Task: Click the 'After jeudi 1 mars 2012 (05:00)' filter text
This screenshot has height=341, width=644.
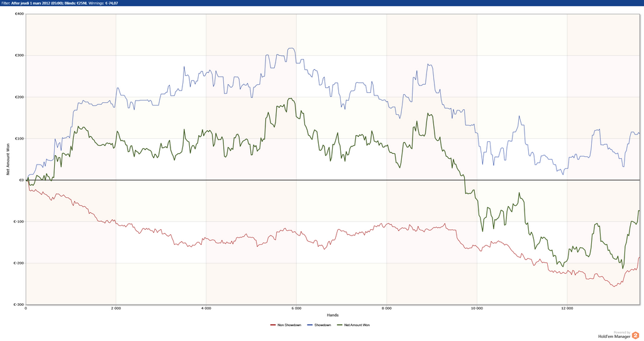Action: point(37,3)
